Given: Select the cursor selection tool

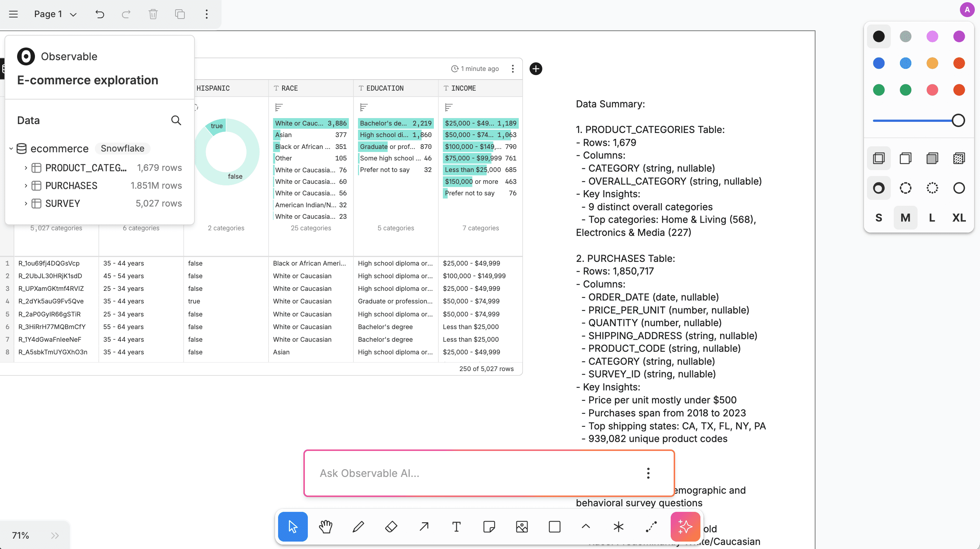Looking at the screenshot, I should [x=293, y=527].
